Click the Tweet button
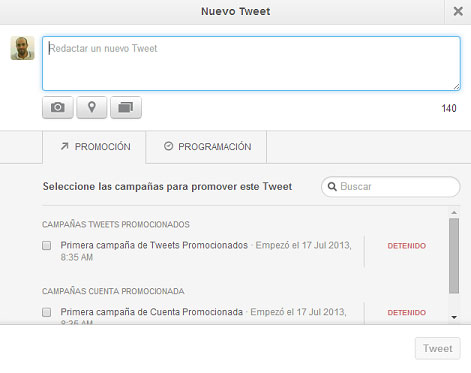The width and height of the screenshot is (471, 373). (438, 348)
